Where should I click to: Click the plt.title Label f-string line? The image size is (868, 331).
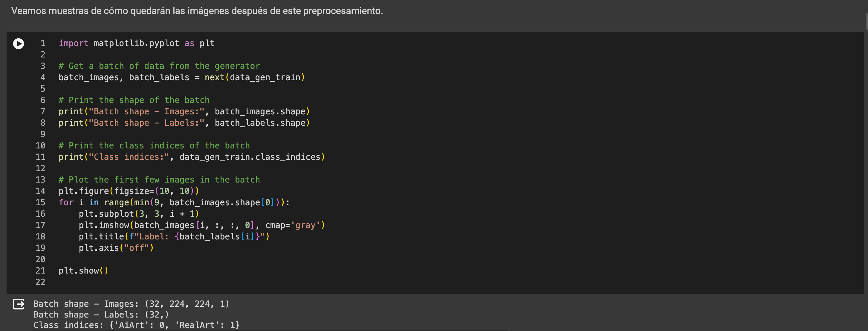tap(174, 237)
